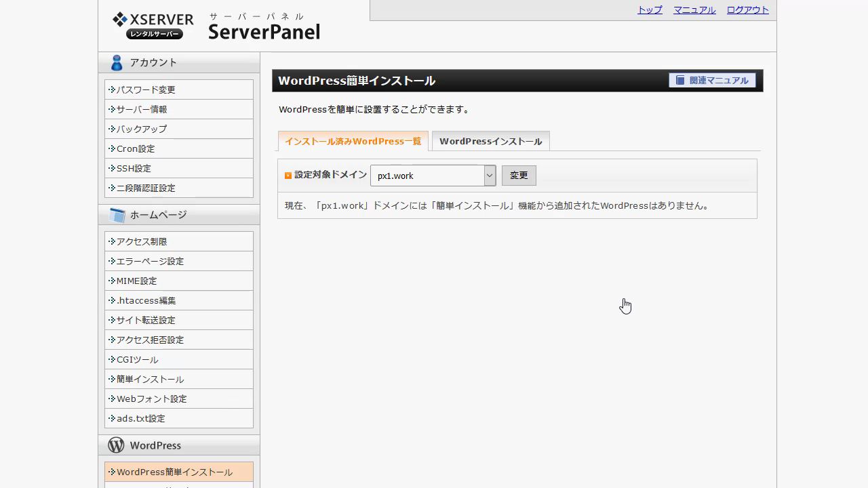Click the XSERVER ServerPanel logo
This screenshot has width=868, height=488.
pyautogui.click(x=216, y=26)
